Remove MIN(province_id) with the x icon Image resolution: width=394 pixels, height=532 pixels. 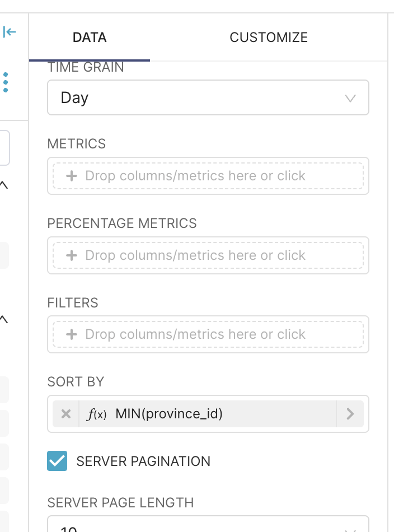(65, 414)
